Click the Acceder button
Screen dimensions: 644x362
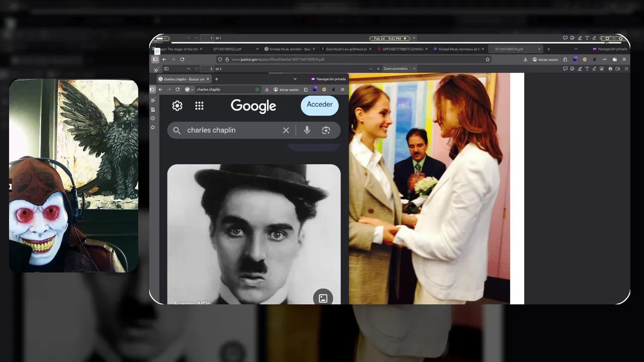(319, 105)
